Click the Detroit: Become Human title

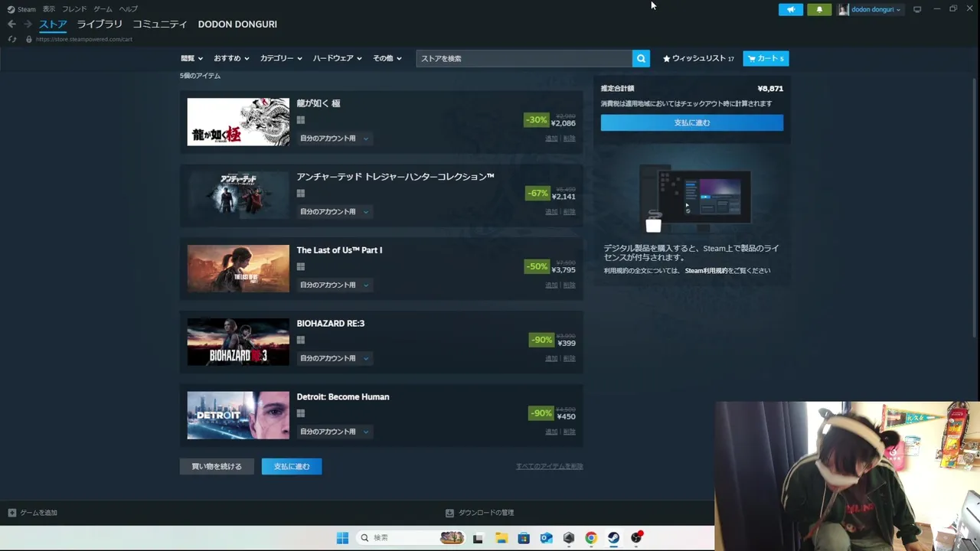coord(343,397)
